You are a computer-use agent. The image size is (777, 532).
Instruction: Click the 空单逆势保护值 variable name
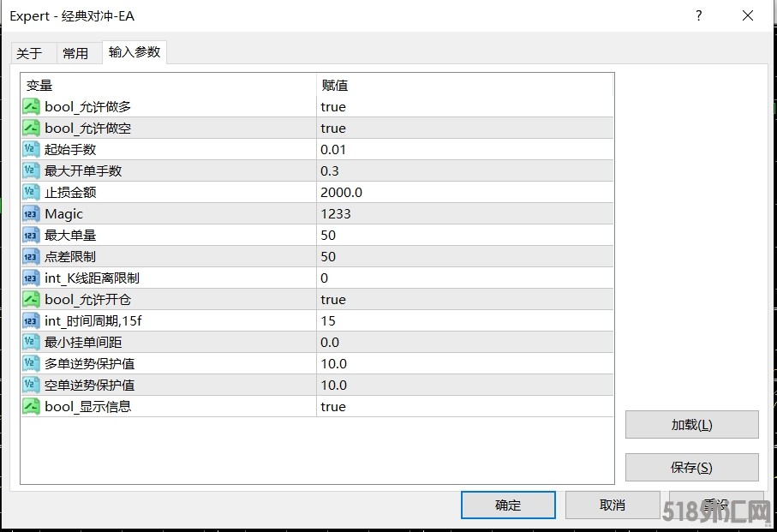[90, 385]
